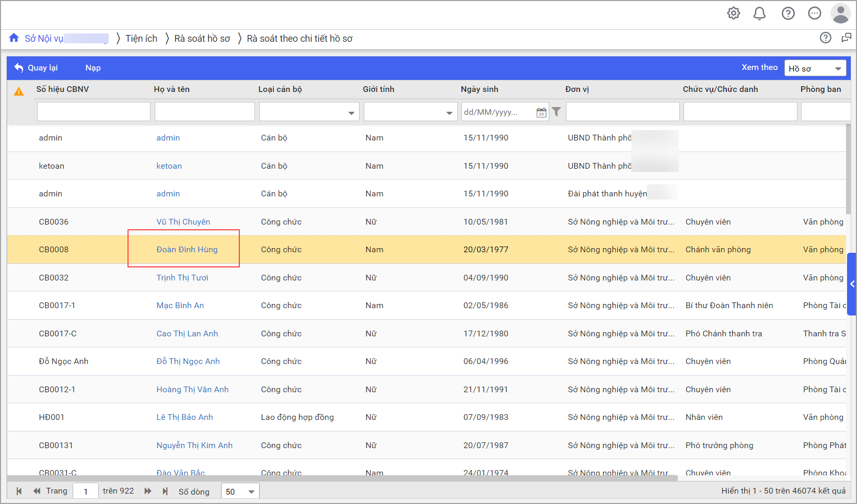Open the settings gear icon
Screen dimensions: 857x504
[x=734, y=14]
